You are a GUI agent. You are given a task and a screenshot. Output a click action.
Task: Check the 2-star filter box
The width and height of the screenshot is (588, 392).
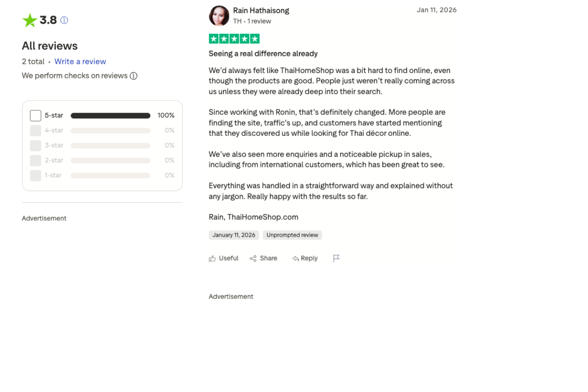35,160
